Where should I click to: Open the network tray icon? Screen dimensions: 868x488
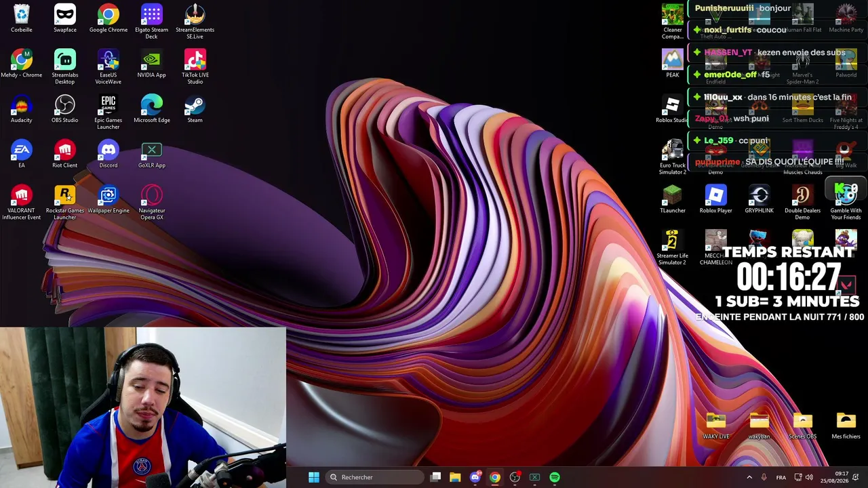tap(798, 477)
